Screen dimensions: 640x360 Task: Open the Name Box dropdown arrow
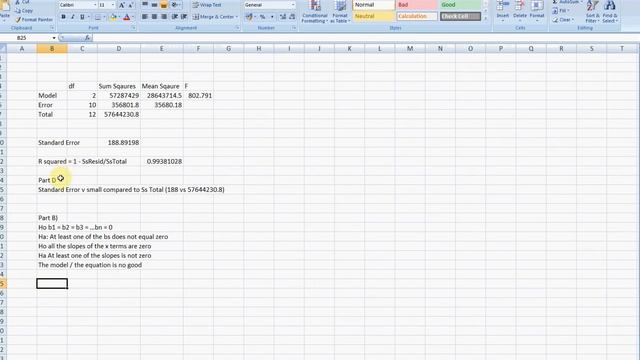(x=54, y=38)
